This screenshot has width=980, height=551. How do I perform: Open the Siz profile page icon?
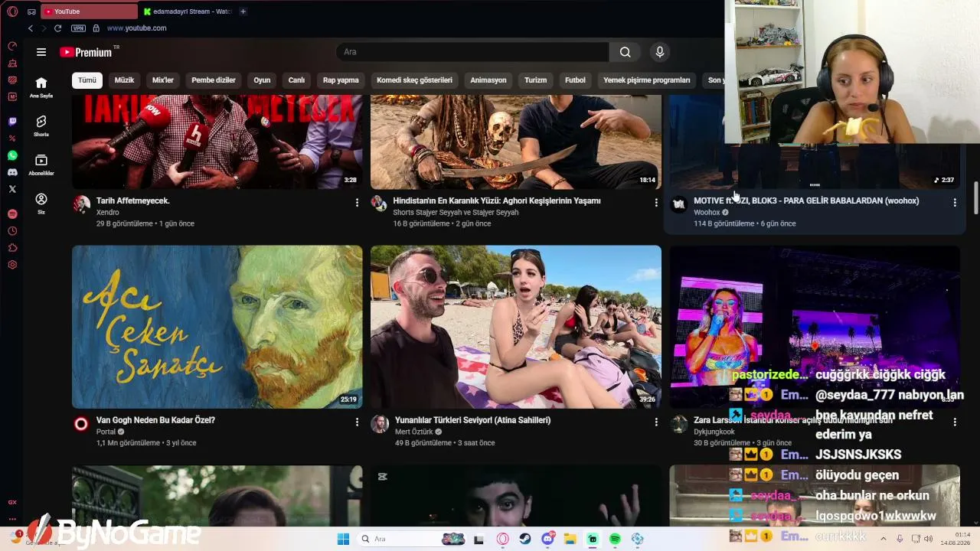tap(41, 203)
